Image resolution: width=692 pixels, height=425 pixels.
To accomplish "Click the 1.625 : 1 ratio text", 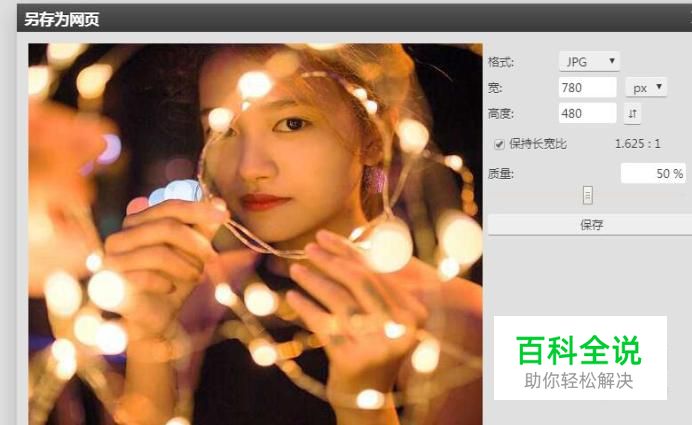I will pyautogui.click(x=638, y=143).
